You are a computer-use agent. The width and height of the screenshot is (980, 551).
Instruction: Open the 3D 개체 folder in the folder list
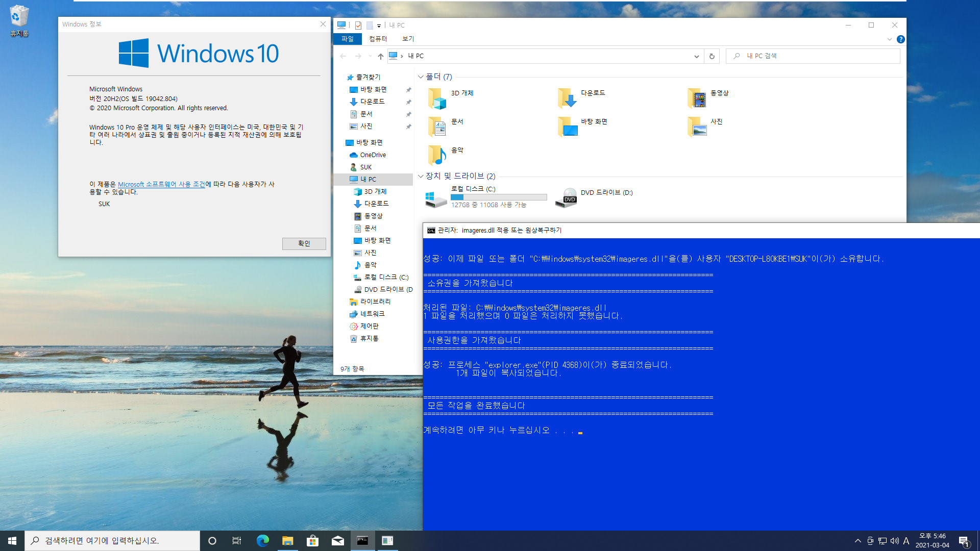(451, 98)
